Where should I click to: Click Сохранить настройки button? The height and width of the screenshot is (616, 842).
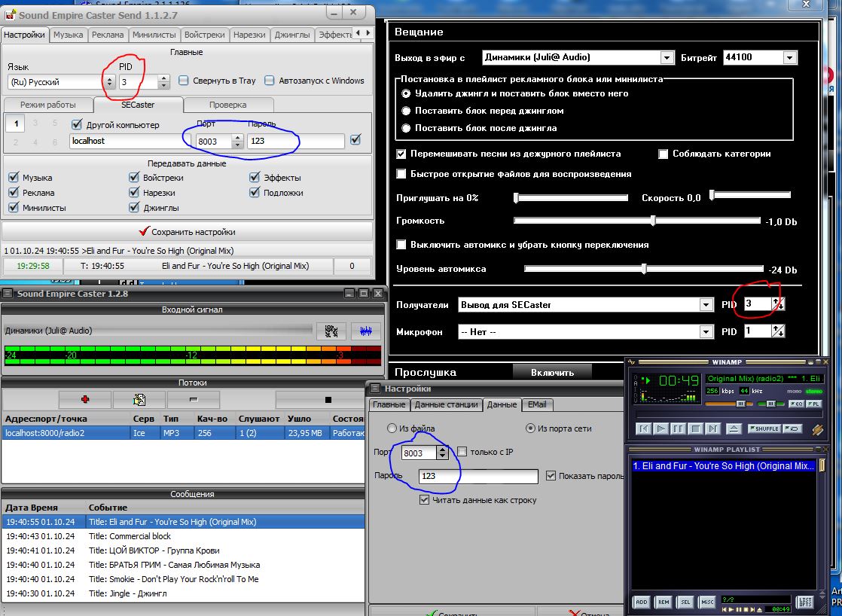tap(187, 232)
